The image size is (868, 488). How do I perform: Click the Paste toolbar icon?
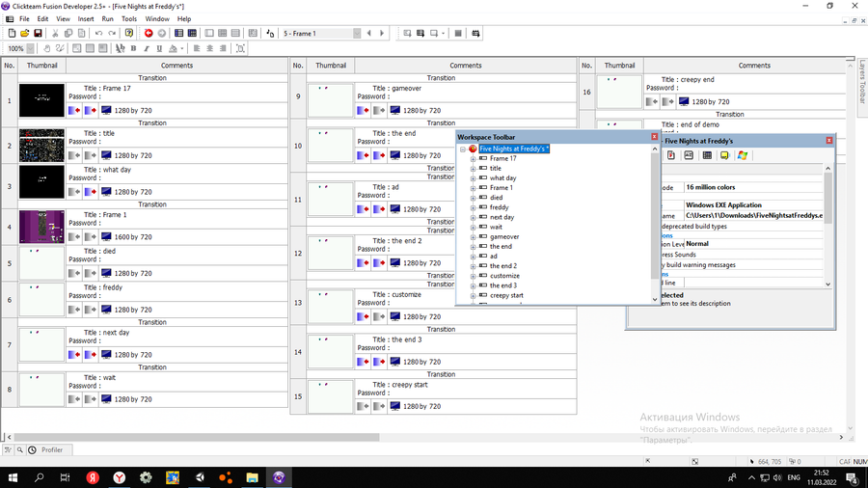coord(81,33)
